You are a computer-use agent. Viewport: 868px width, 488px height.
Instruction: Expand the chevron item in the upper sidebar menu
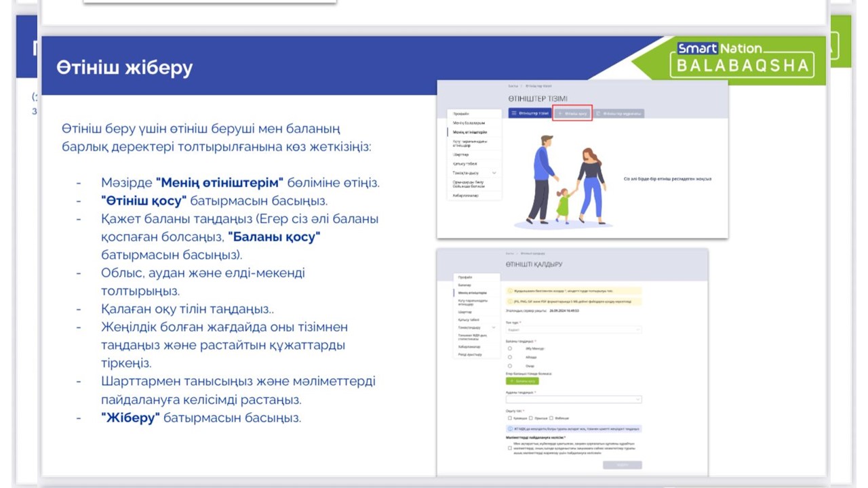pos(494,173)
